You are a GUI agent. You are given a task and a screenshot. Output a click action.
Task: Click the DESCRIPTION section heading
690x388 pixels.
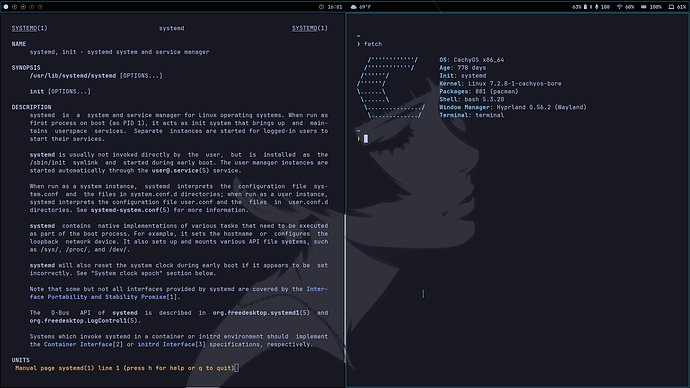(31, 107)
